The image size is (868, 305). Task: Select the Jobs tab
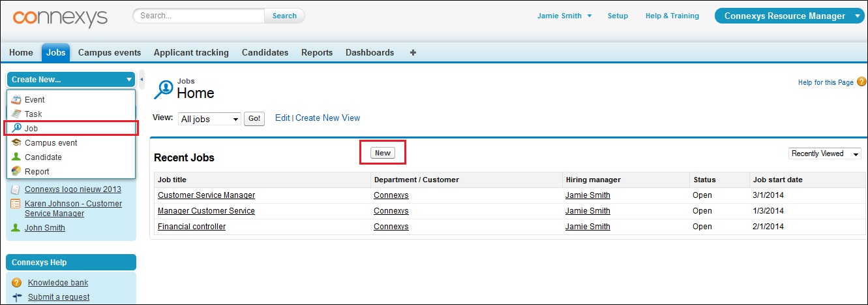[56, 53]
